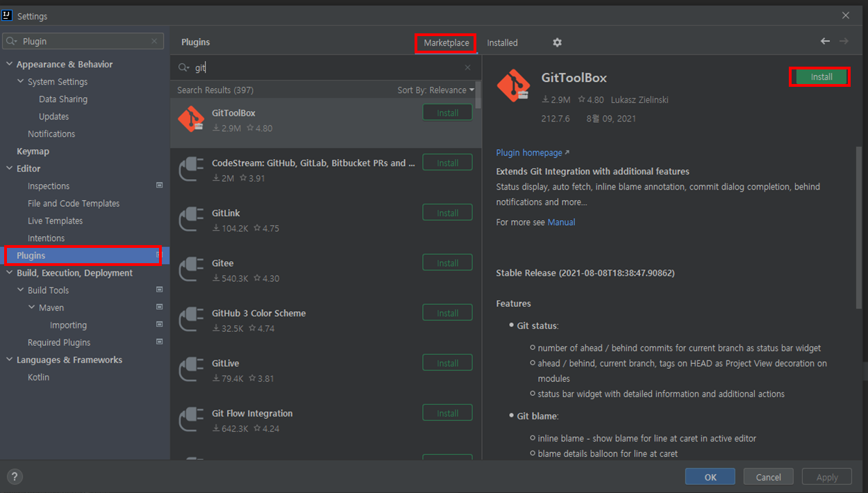Install GitToolBox from the details pane
868x493 pixels.
click(821, 77)
